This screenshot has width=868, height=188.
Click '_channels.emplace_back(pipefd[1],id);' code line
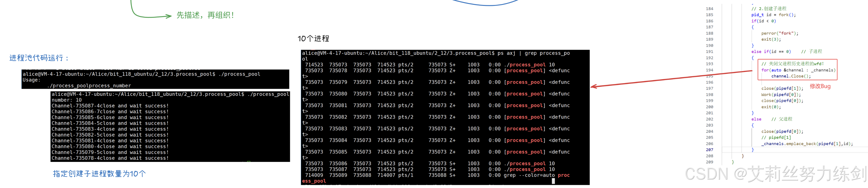(807, 144)
